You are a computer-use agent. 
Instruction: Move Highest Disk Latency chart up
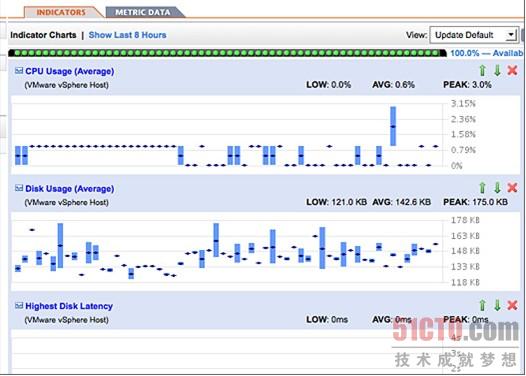pos(482,305)
